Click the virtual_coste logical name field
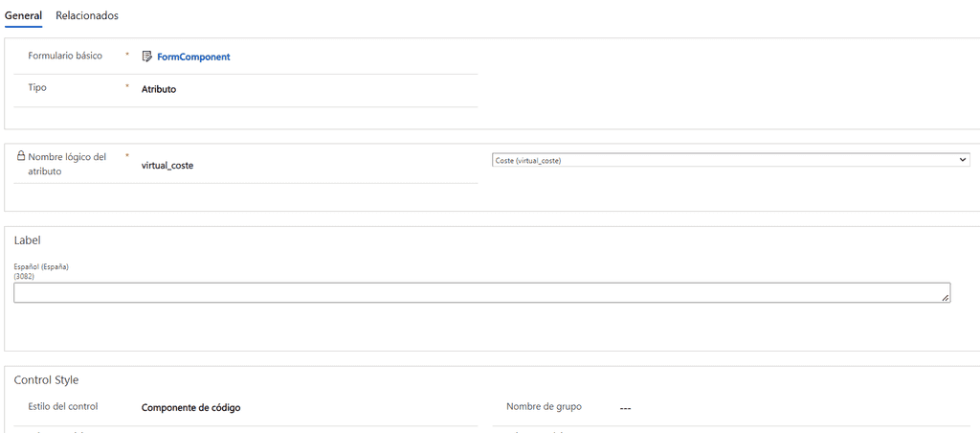 click(x=167, y=166)
